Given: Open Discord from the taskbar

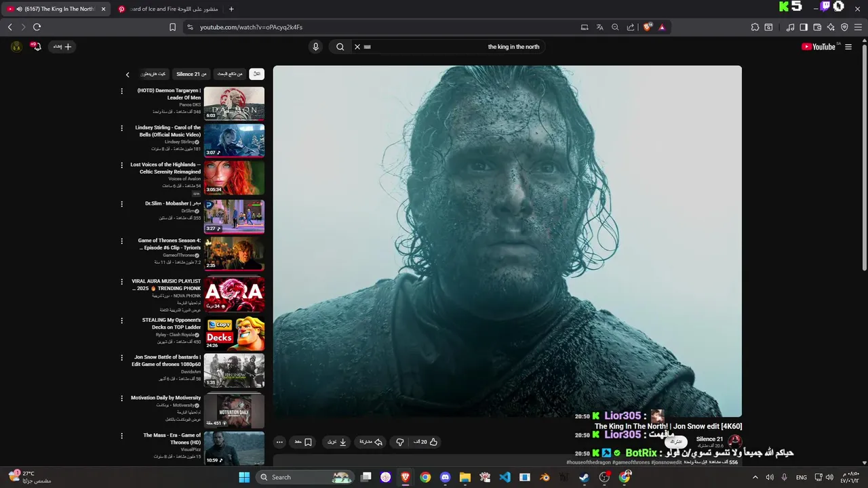Looking at the screenshot, I should click(x=445, y=477).
